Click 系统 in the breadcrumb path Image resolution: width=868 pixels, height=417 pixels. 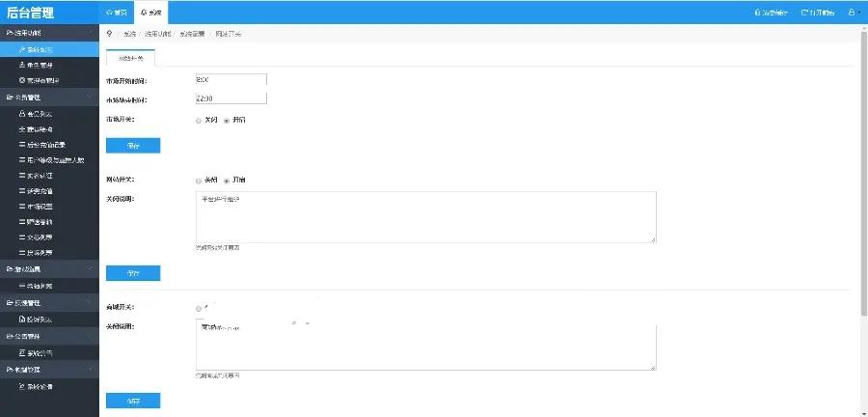[129, 34]
